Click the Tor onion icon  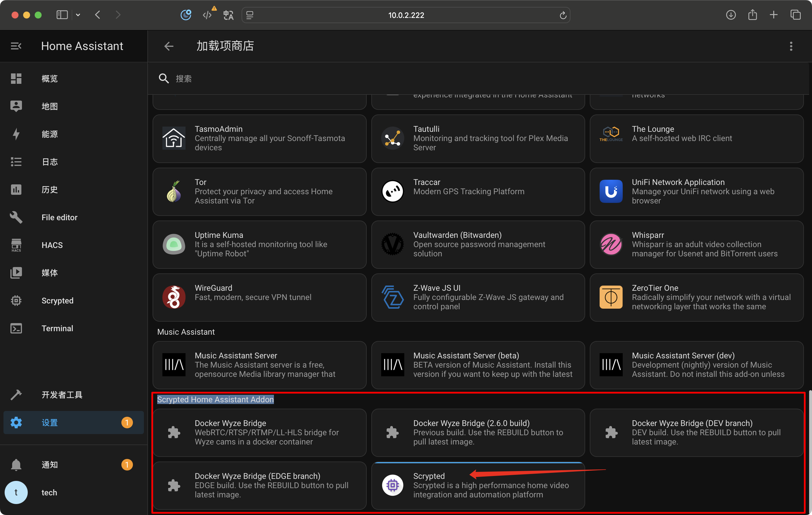coord(174,191)
